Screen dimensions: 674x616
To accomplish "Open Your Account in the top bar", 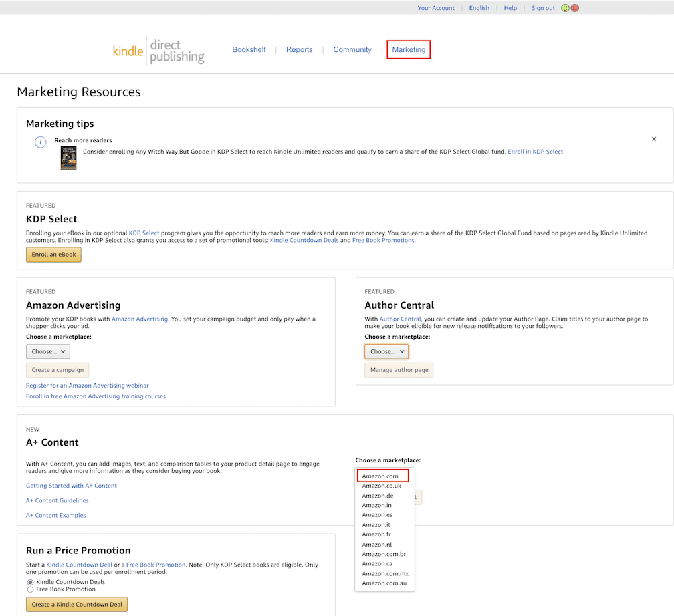I will click(x=436, y=8).
